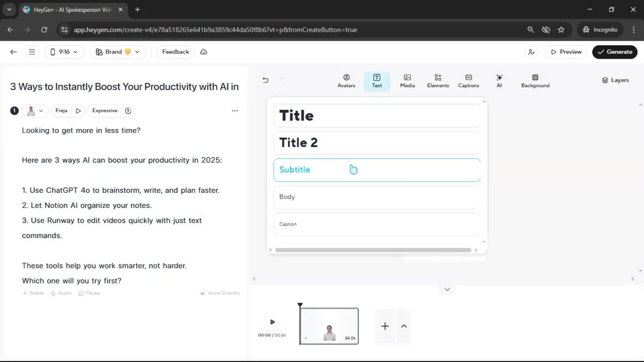The width and height of the screenshot is (644, 362).
Task: Click the invite collaborator icon
Action: coord(531,52)
